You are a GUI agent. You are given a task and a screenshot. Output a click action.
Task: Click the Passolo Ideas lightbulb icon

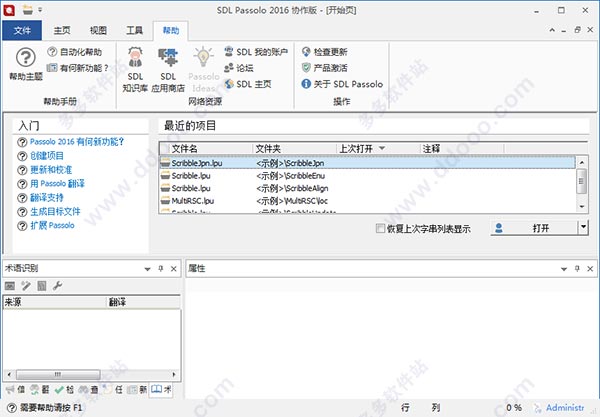click(203, 57)
